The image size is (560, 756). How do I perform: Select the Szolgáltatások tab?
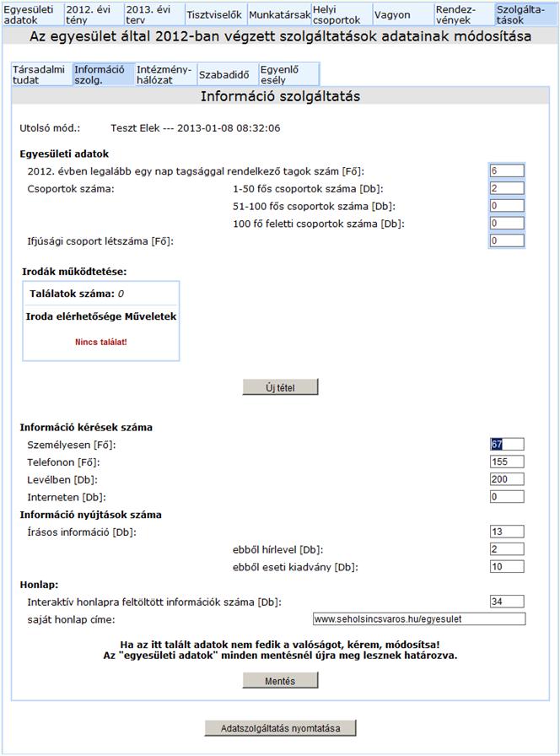tap(526, 14)
